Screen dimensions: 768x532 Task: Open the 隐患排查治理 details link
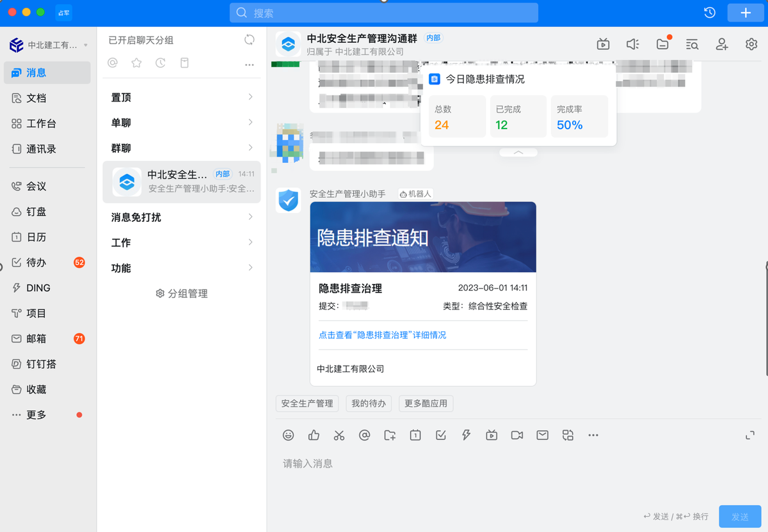381,335
